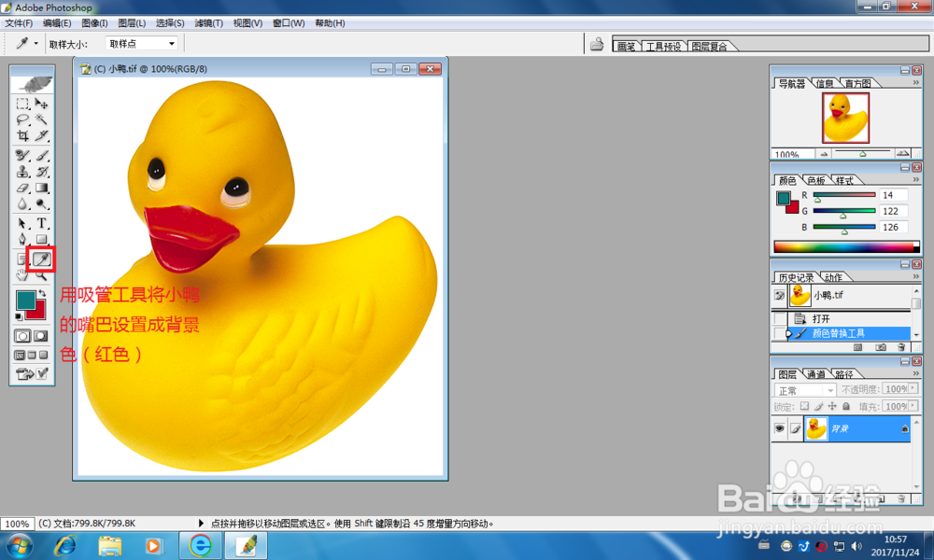Select the Rectangle shape tool
The image size is (934, 560).
click(41, 239)
